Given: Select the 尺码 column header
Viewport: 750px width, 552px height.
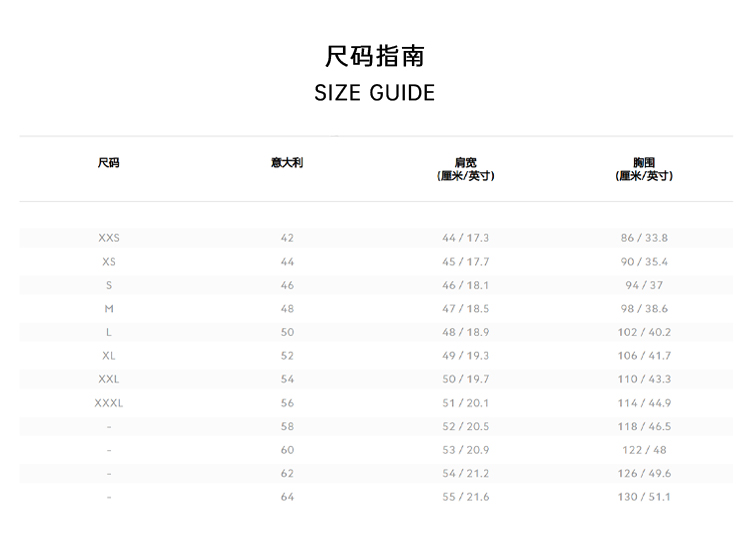Looking at the screenshot, I should pyautogui.click(x=109, y=163).
